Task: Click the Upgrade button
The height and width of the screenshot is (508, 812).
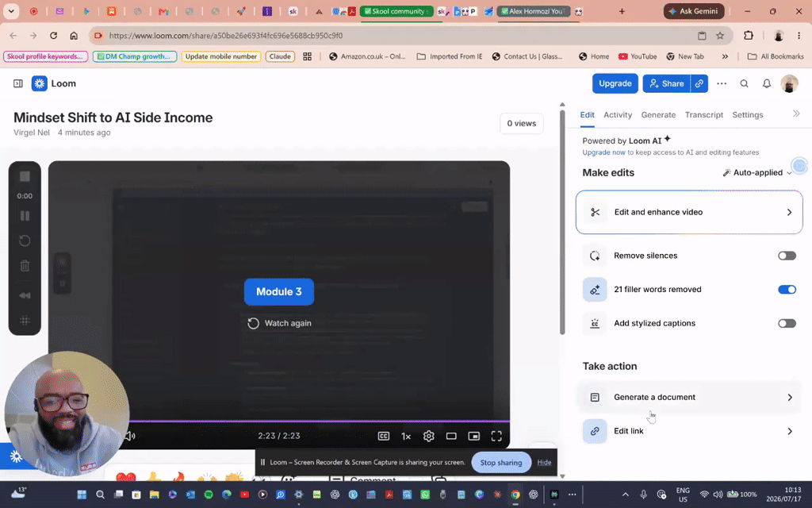Action: point(615,83)
